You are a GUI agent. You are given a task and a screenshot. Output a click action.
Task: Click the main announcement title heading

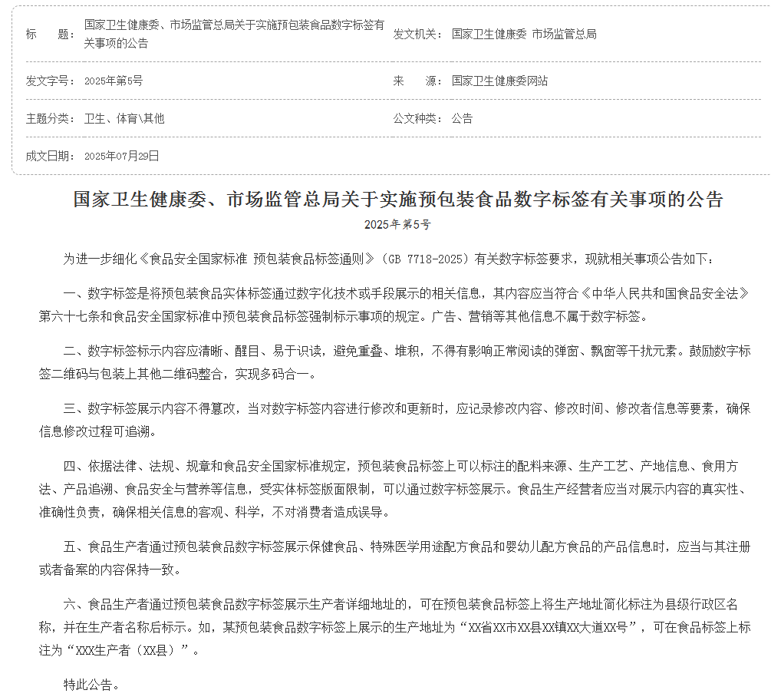pyautogui.click(x=397, y=200)
